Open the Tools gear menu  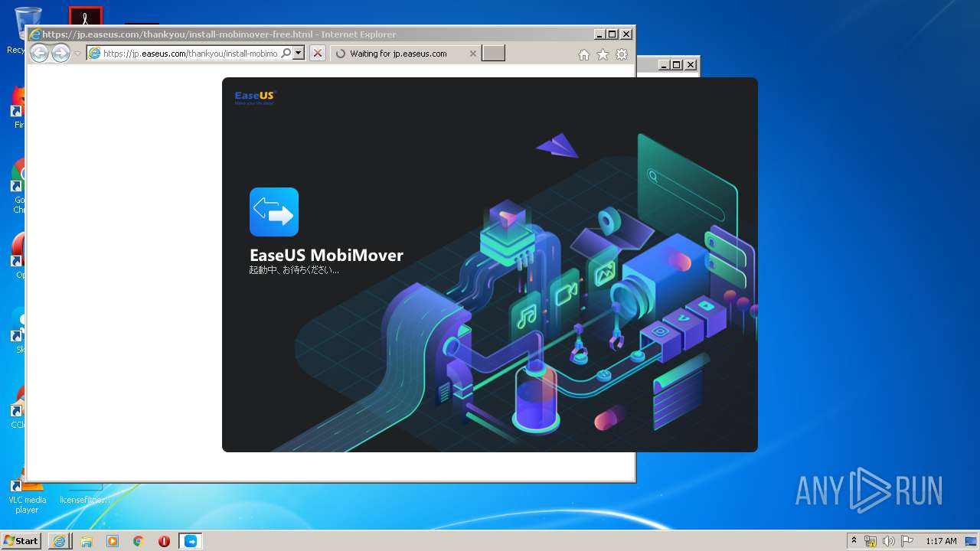coord(622,54)
